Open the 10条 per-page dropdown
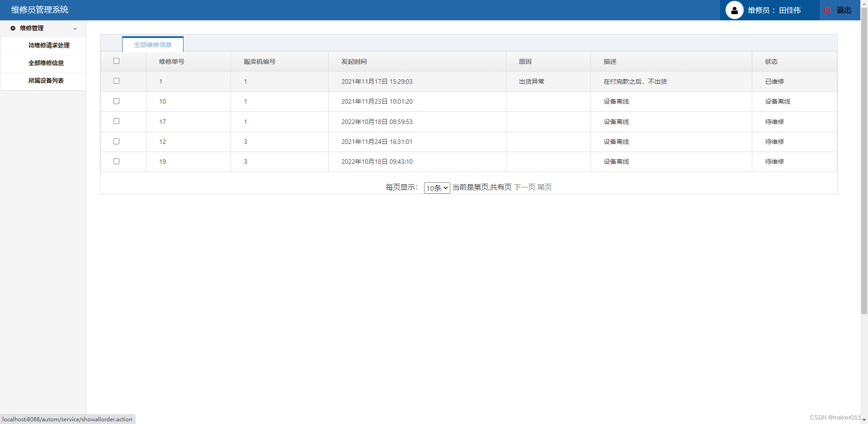Viewport: 868px width, 424px height. pyautogui.click(x=437, y=188)
